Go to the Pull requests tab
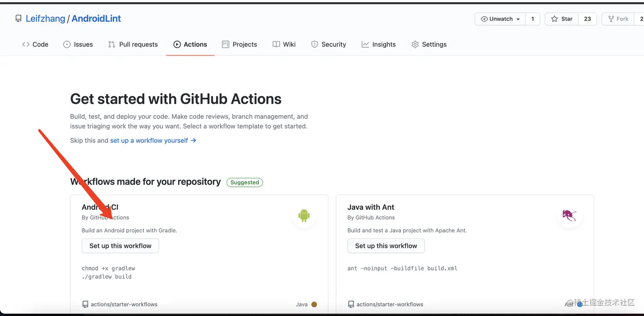 [133, 44]
